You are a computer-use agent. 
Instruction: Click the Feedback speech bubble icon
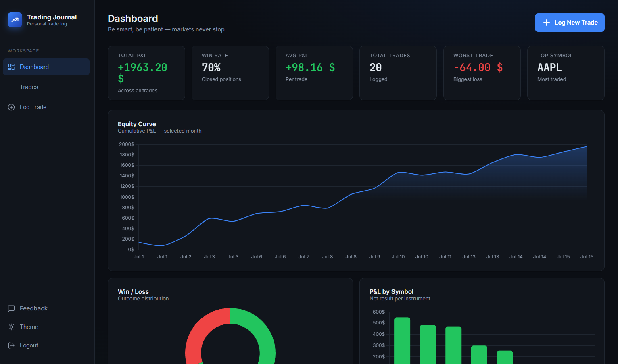11,308
